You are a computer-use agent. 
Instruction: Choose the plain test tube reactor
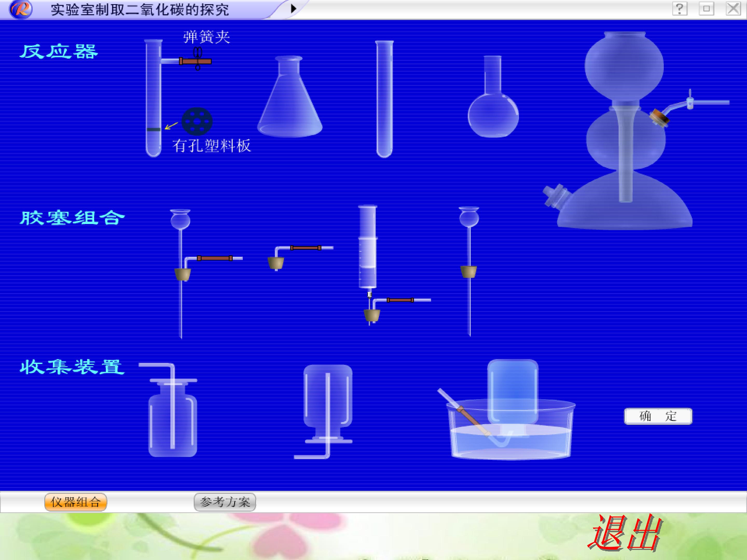pyautogui.click(x=384, y=99)
